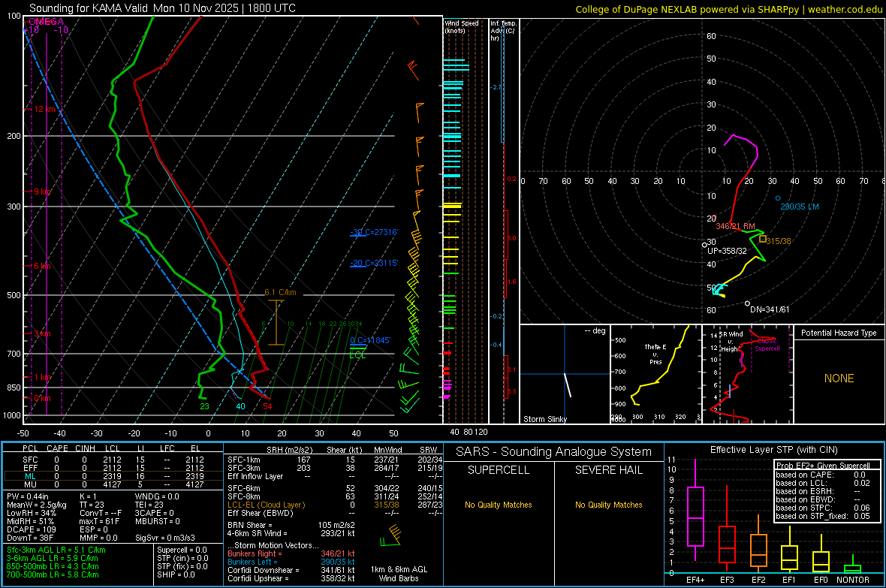
Task: Click the sounding title for KAMA
Action: [162, 8]
